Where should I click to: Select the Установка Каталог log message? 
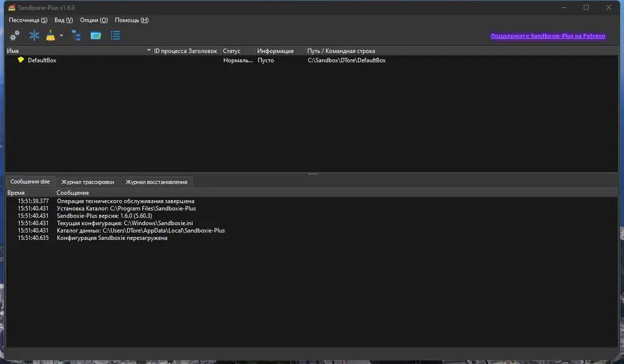coord(126,208)
